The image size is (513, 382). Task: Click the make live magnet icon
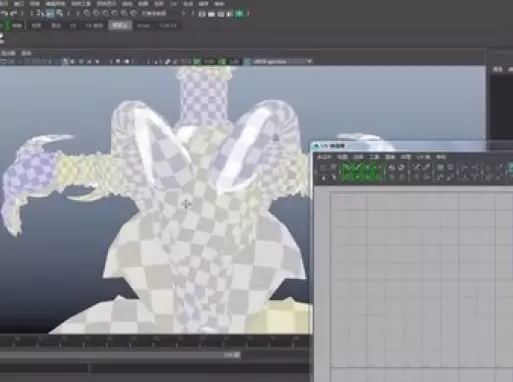pos(134,14)
